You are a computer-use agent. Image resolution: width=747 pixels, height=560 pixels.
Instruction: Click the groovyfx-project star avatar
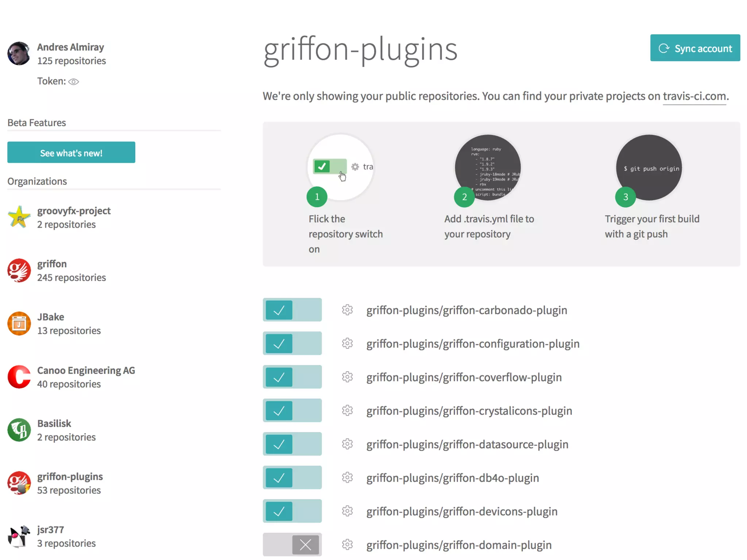[x=19, y=217]
